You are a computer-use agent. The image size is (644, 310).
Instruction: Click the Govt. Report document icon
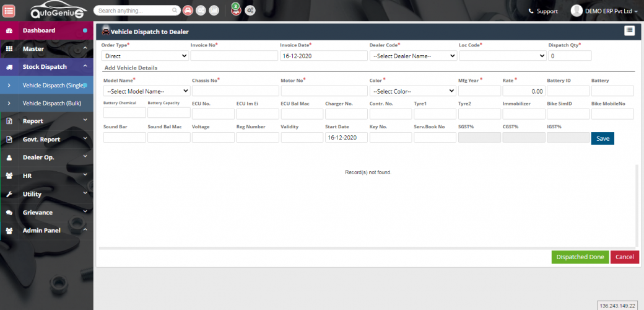point(9,139)
